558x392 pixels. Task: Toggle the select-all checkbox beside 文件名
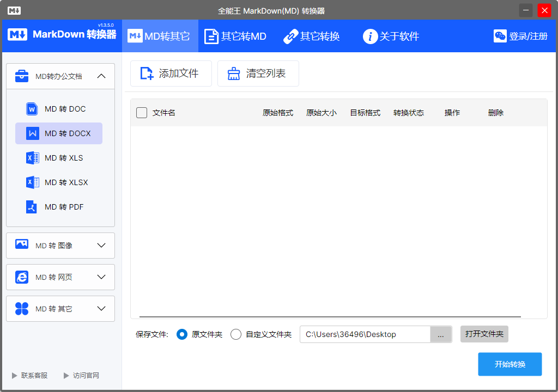point(142,113)
